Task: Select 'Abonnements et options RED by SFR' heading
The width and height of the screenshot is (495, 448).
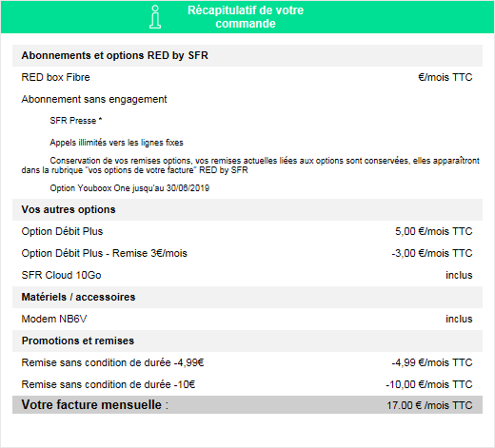Action: coord(114,55)
